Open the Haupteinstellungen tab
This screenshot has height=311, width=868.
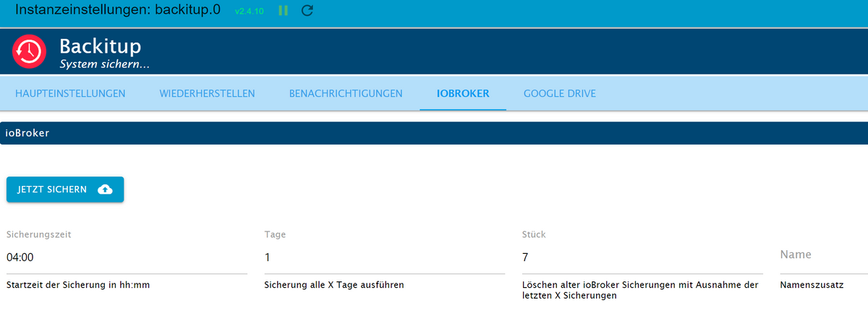point(70,93)
